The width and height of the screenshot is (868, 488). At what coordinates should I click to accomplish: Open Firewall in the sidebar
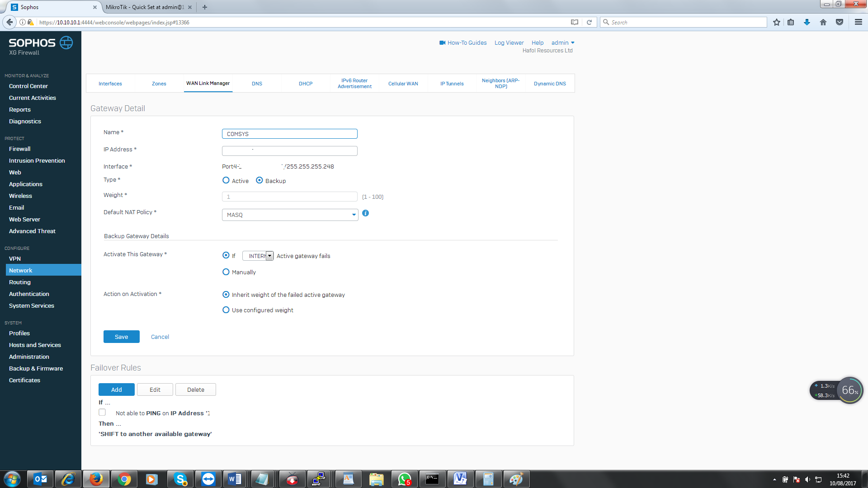(20, 149)
